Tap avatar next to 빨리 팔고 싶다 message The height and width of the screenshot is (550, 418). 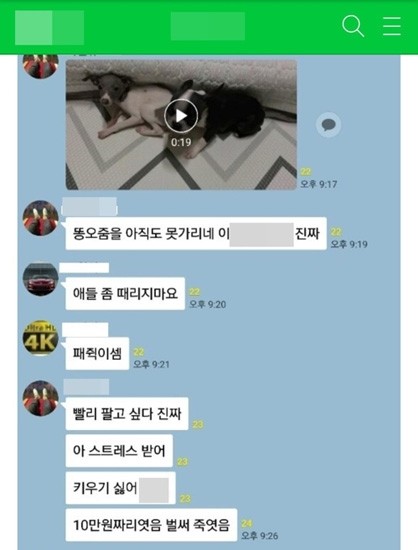40,398
